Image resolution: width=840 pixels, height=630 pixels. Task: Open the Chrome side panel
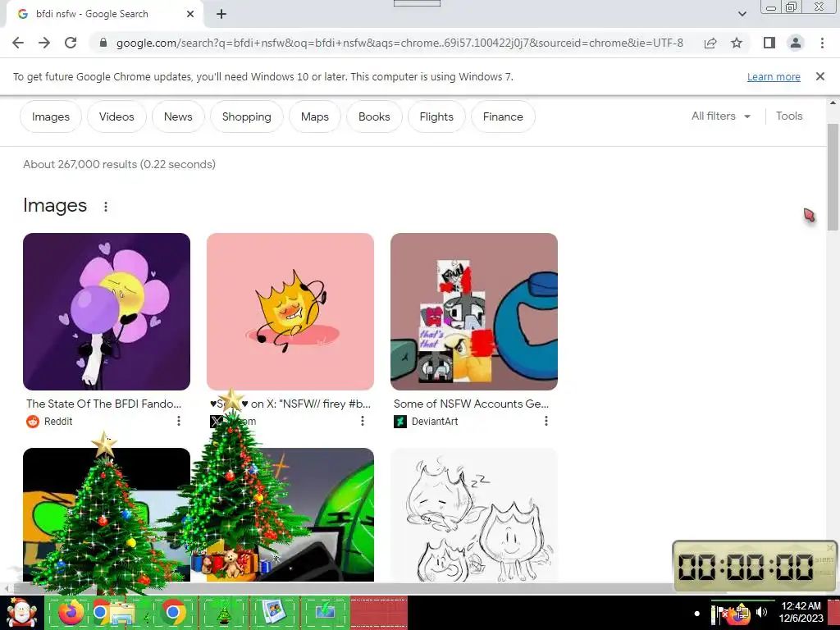[769, 43]
